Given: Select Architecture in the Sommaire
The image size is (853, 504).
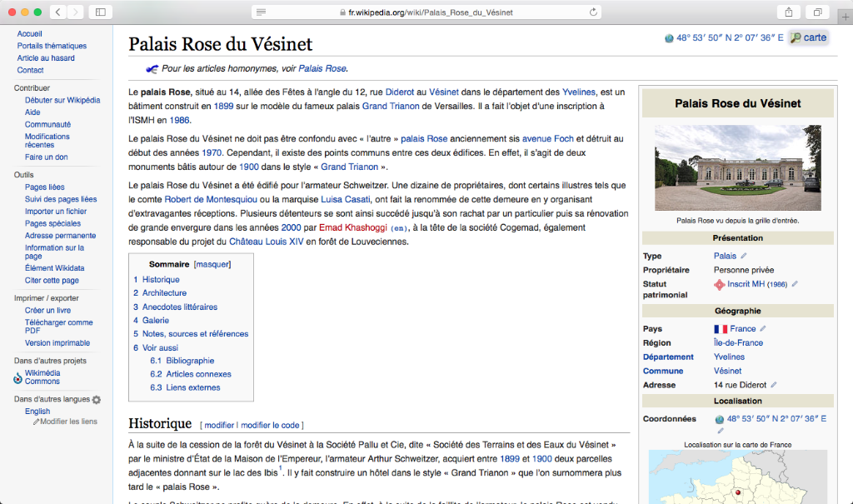Looking at the screenshot, I should [164, 292].
